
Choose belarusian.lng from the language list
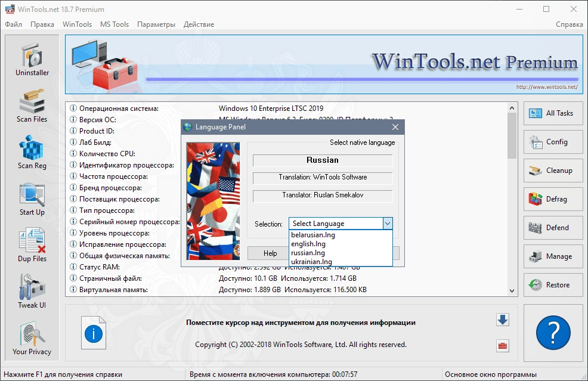tap(341, 235)
